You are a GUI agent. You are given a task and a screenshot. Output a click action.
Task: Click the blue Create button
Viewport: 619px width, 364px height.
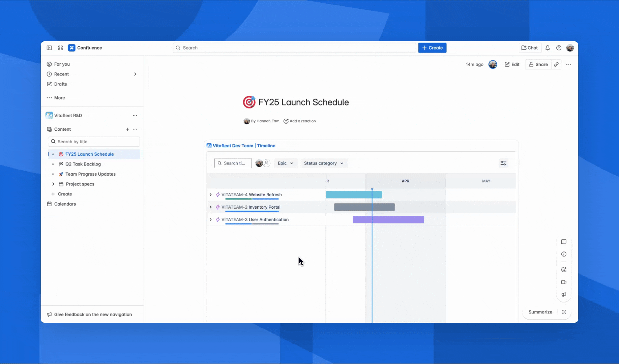pyautogui.click(x=432, y=48)
